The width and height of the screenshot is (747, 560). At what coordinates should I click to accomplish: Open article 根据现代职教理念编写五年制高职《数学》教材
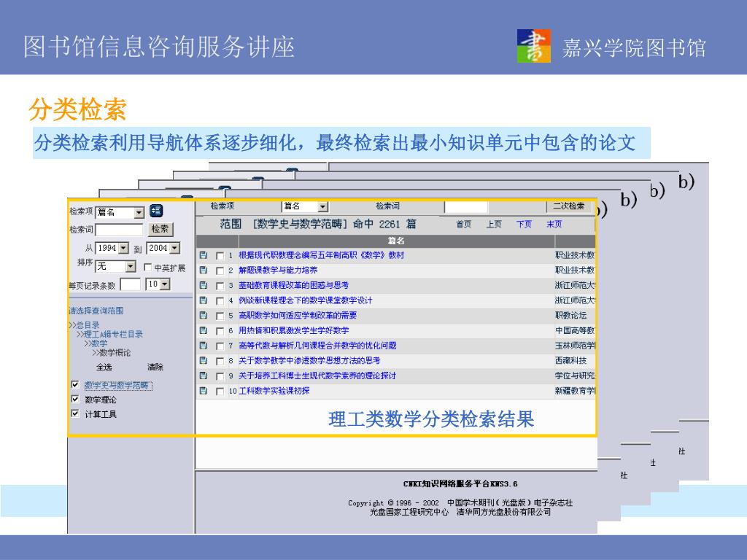point(321,255)
